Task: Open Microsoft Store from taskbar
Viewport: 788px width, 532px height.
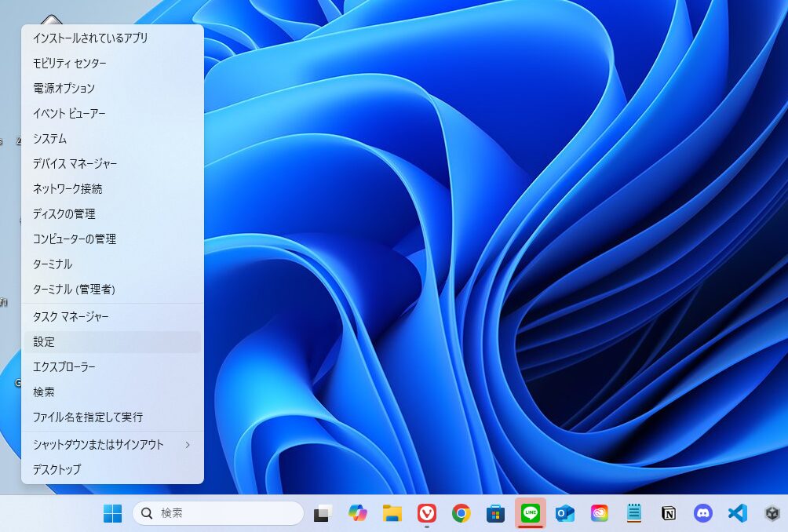Action: pos(495,513)
